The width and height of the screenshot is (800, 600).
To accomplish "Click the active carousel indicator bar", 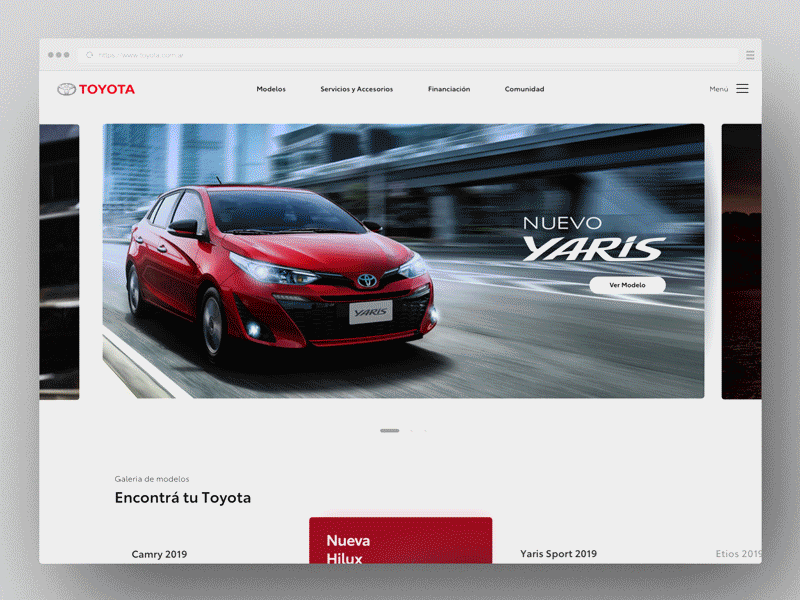I will pos(390,430).
